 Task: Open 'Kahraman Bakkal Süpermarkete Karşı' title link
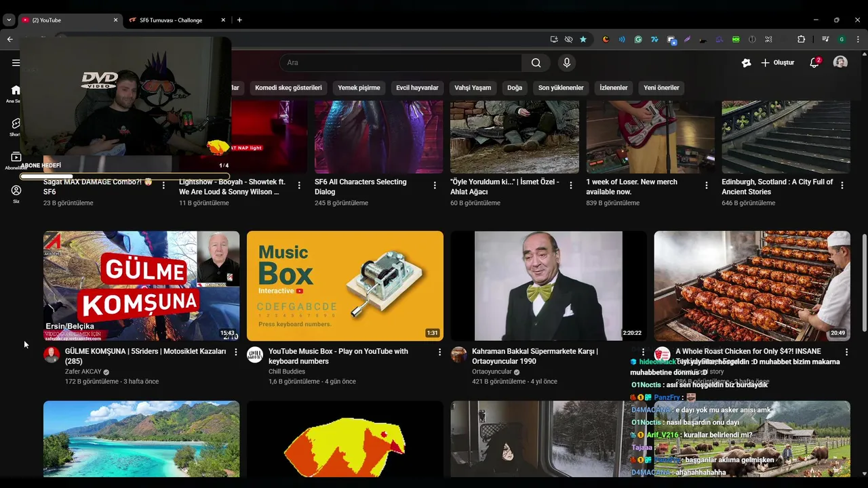[535, 356]
